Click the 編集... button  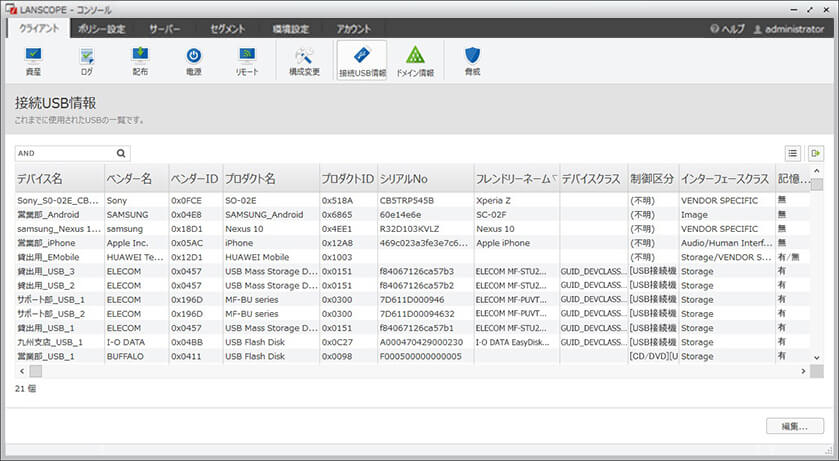point(795,426)
